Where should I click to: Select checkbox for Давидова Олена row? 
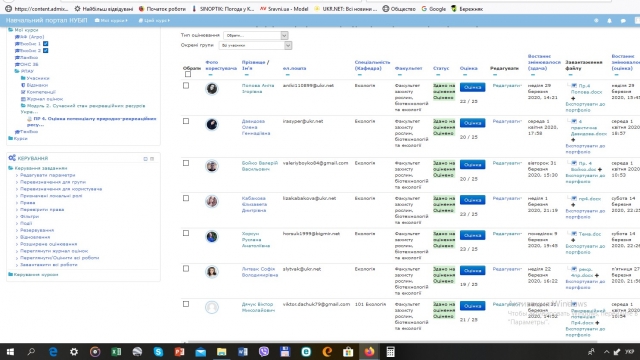(x=186, y=121)
